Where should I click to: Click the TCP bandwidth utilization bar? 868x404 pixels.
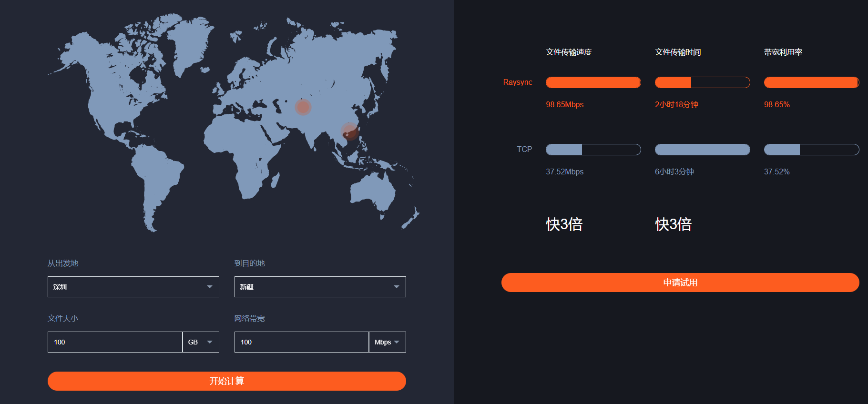click(x=811, y=150)
